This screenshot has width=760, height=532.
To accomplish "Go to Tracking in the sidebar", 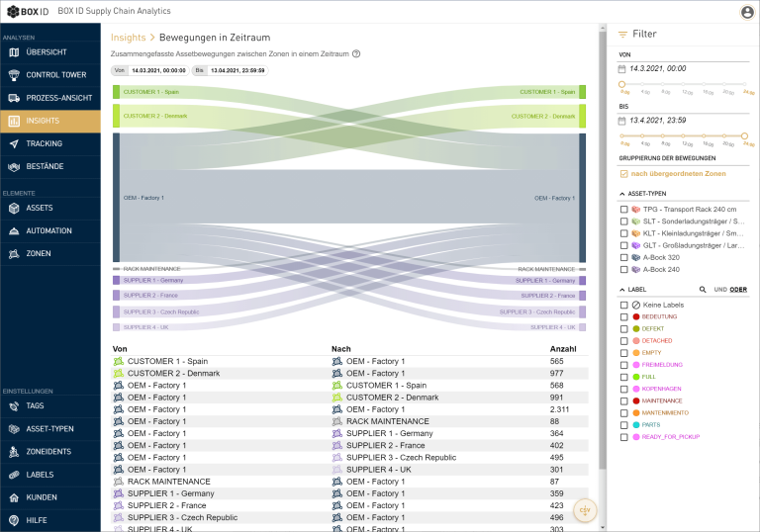I will coord(45,143).
